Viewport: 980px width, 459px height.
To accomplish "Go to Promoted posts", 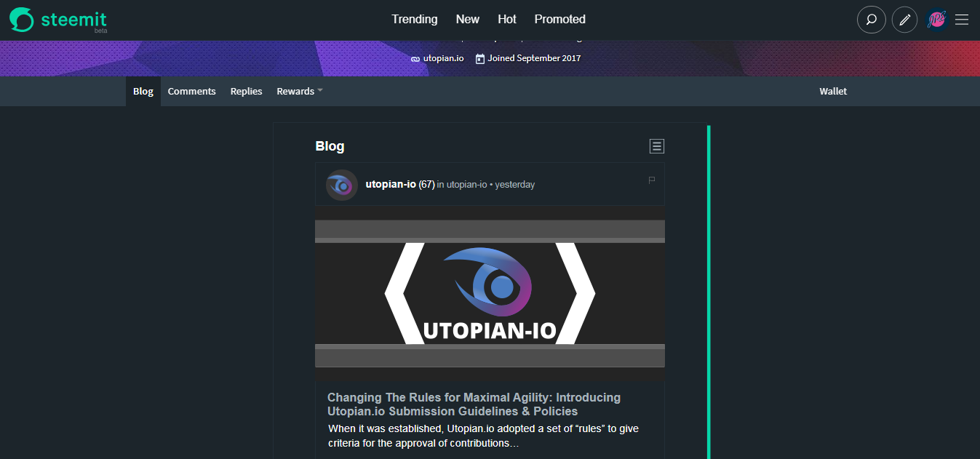I will coord(560,19).
